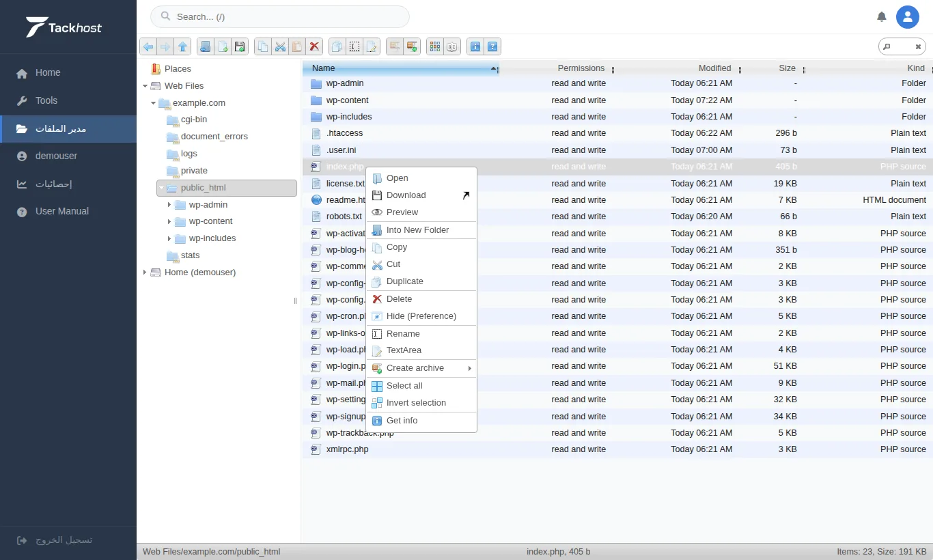Viewport: 933px width, 560px height.
Task: Clear the toolbar filter search box
Action: click(x=918, y=46)
